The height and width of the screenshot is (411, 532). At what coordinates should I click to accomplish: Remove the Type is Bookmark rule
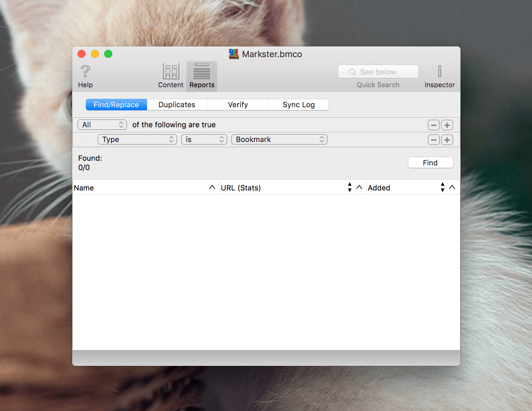(433, 140)
